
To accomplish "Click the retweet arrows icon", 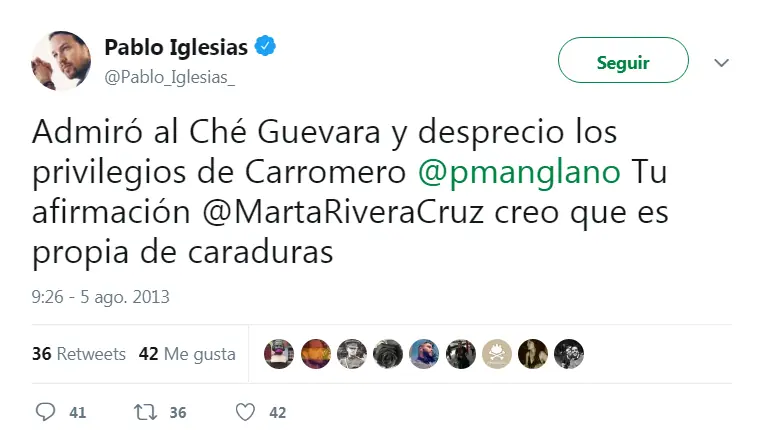I will tap(145, 412).
